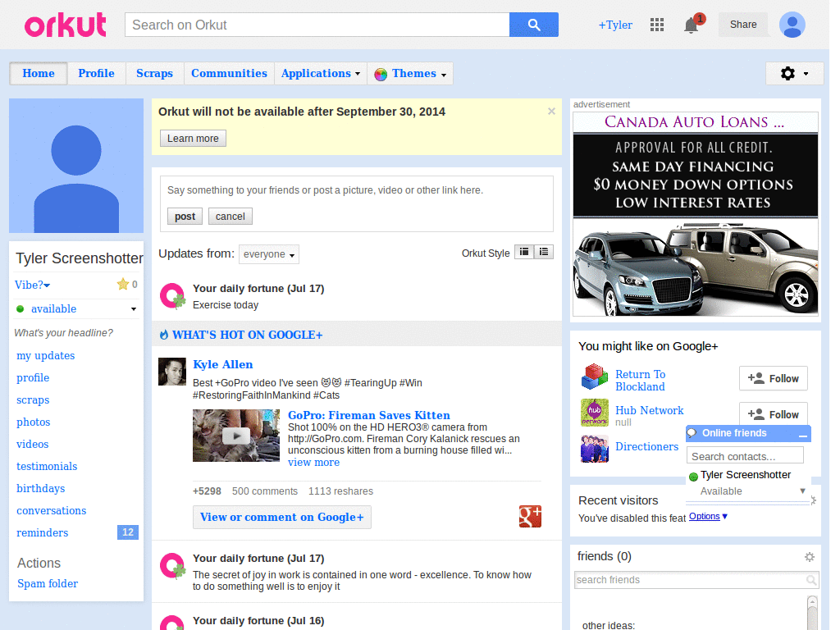The image size is (840, 630).
Task: Go to the Home tab
Action: (x=39, y=73)
